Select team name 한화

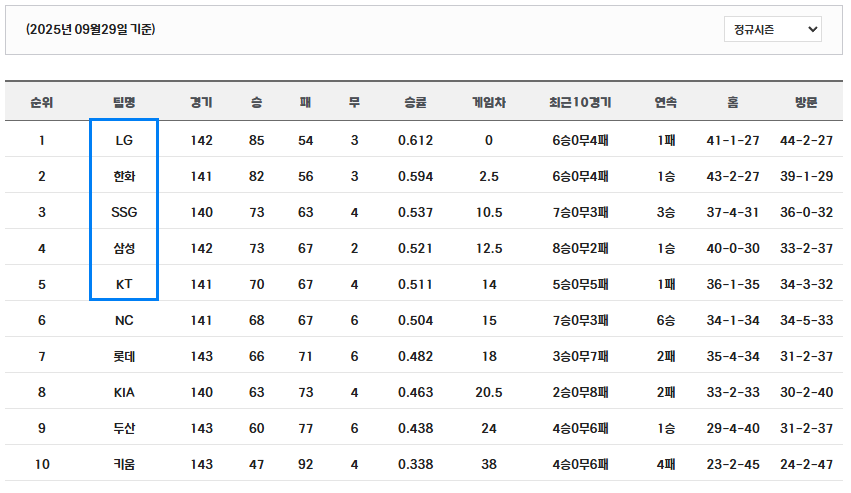tap(124, 176)
